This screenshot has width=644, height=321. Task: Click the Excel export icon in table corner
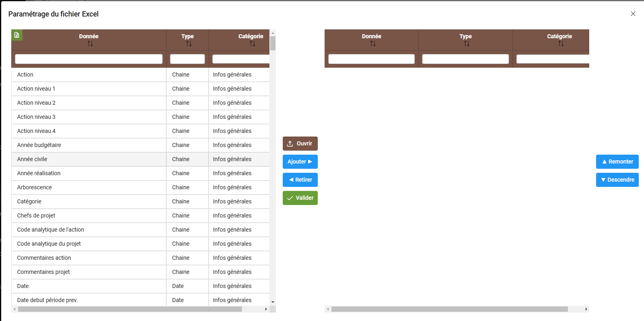[17, 35]
